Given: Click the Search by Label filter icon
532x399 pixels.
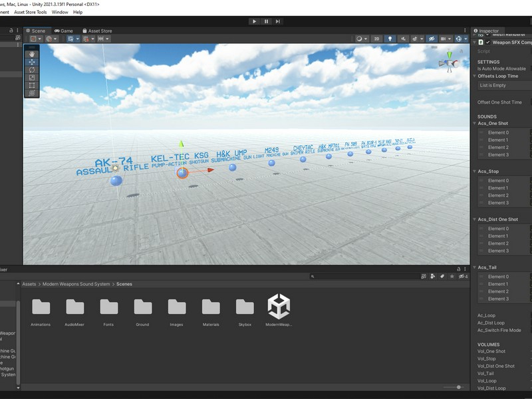Looking at the screenshot, I should (x=442, y=277).
